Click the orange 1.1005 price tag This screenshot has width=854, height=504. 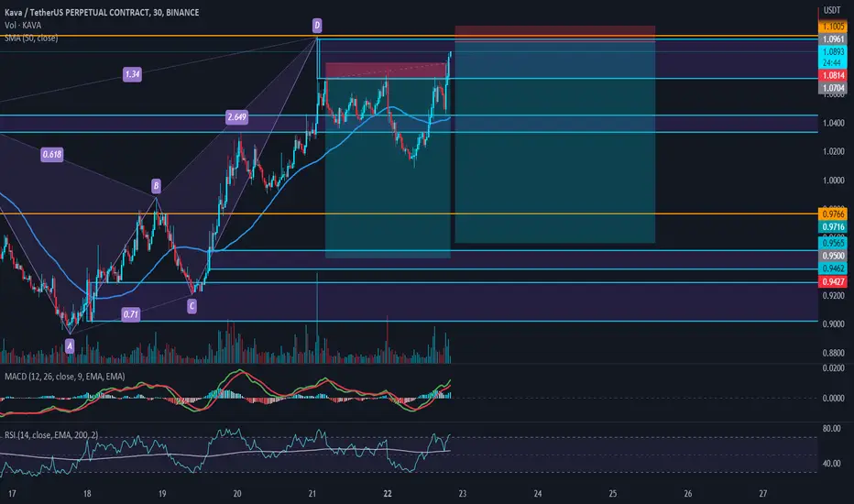(833, 27)
